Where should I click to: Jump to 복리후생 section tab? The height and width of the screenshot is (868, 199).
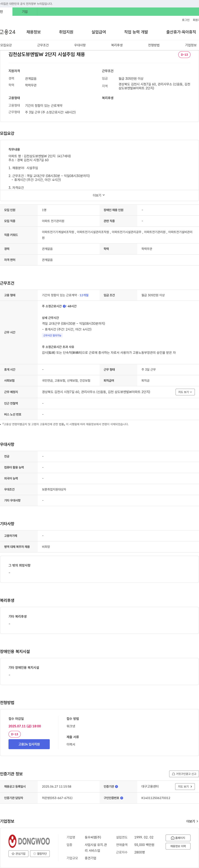117,45
